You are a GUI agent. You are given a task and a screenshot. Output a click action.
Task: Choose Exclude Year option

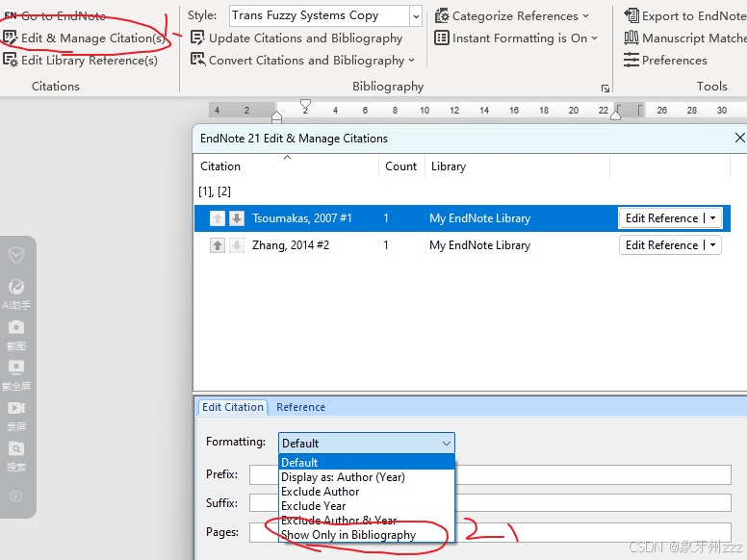coord(367,506)
